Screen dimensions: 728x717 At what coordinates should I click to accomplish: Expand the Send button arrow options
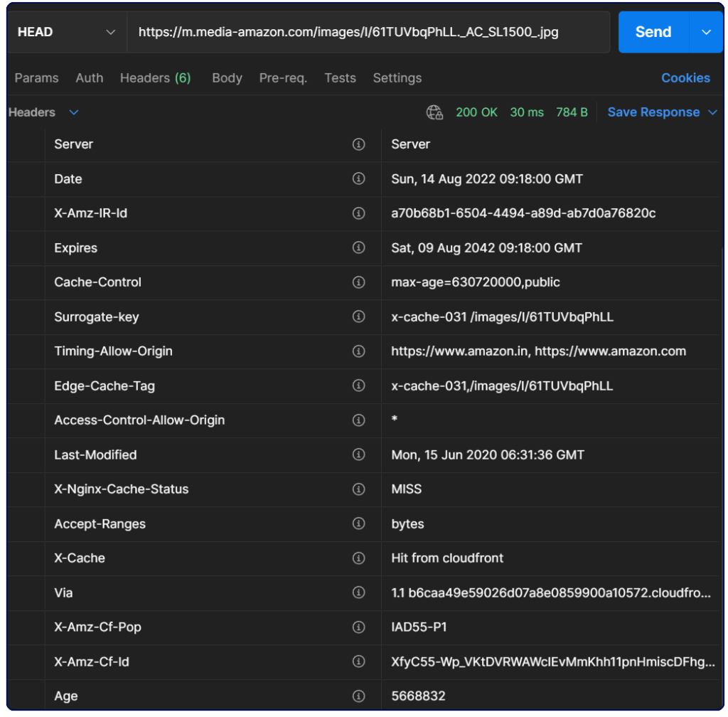(x=706, y=32)
